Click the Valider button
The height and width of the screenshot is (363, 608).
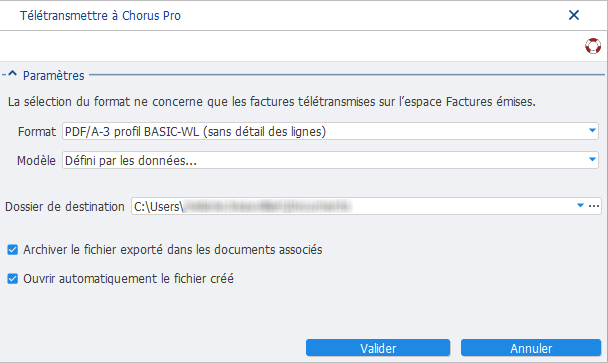point(378,348)
